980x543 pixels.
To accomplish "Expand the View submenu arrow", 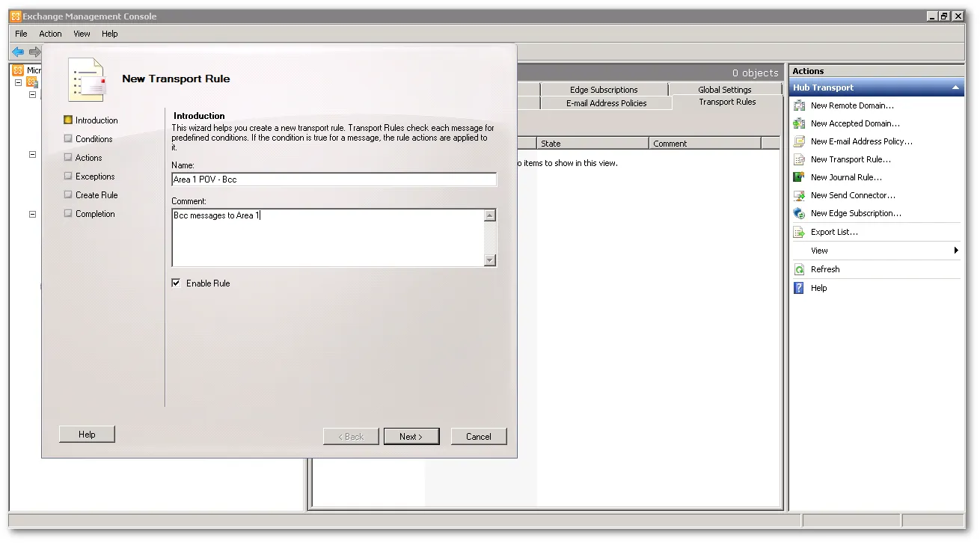I will (x=956, y=251).
